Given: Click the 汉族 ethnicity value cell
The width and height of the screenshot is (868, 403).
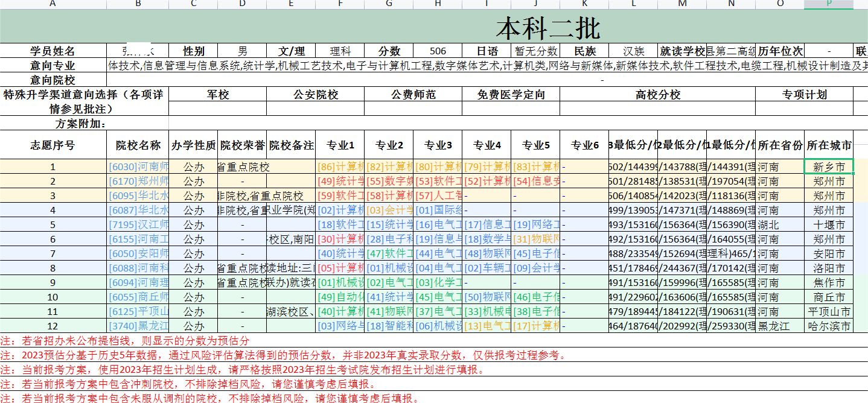Looking at the screenshot, I should tap(633, 51).
